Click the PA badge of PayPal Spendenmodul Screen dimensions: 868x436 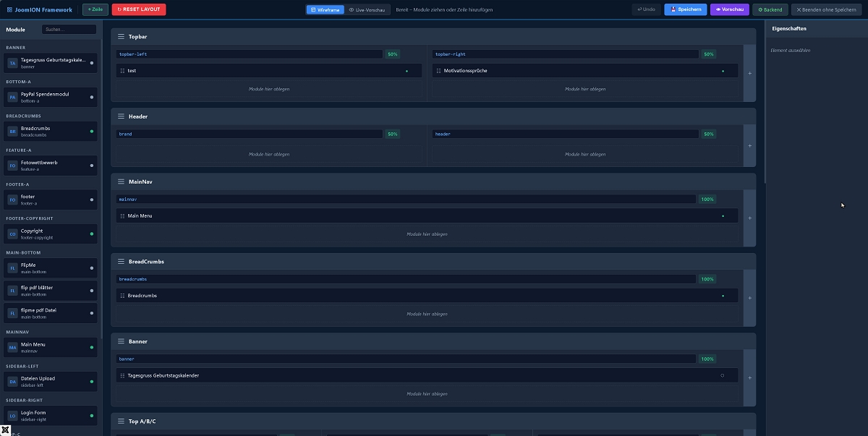12,97
